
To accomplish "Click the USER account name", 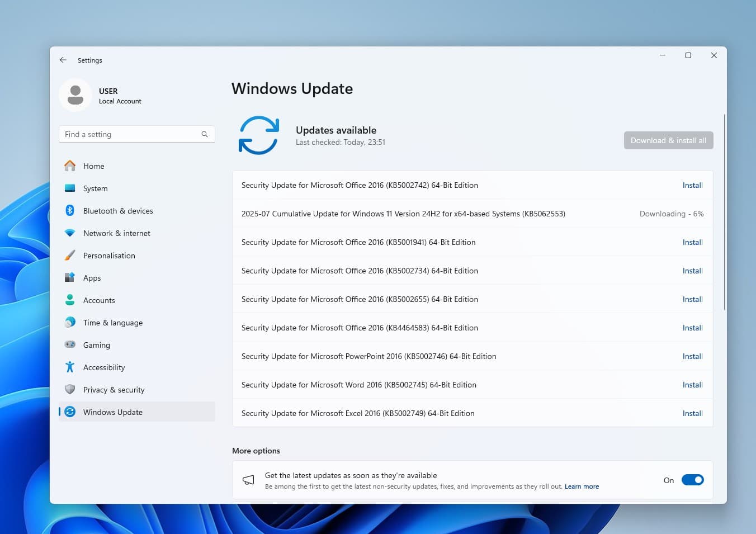I will [108, 91].
